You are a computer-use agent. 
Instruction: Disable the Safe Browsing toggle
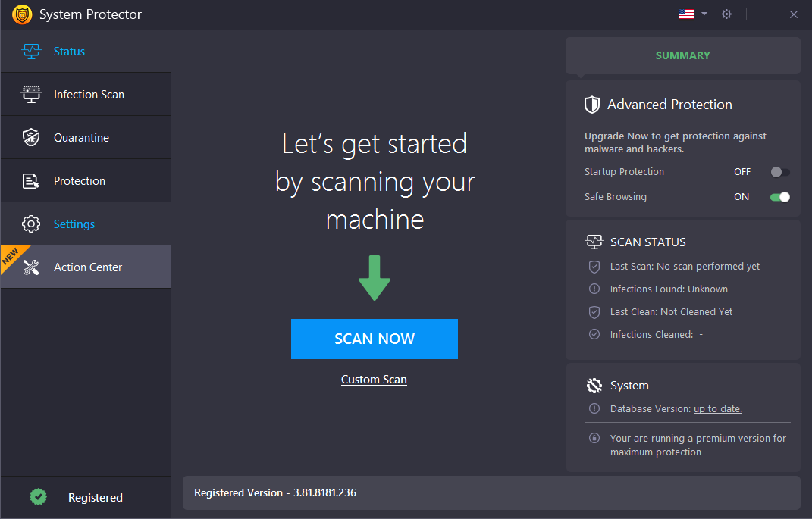click(779, 197)
